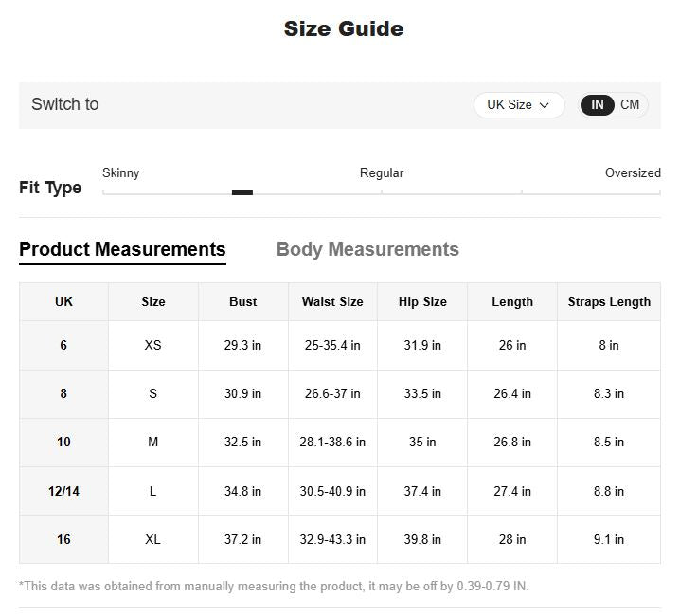This screenshot has height=616, width=680.
Task: Switch units to IN
Action: click(598, 105)
